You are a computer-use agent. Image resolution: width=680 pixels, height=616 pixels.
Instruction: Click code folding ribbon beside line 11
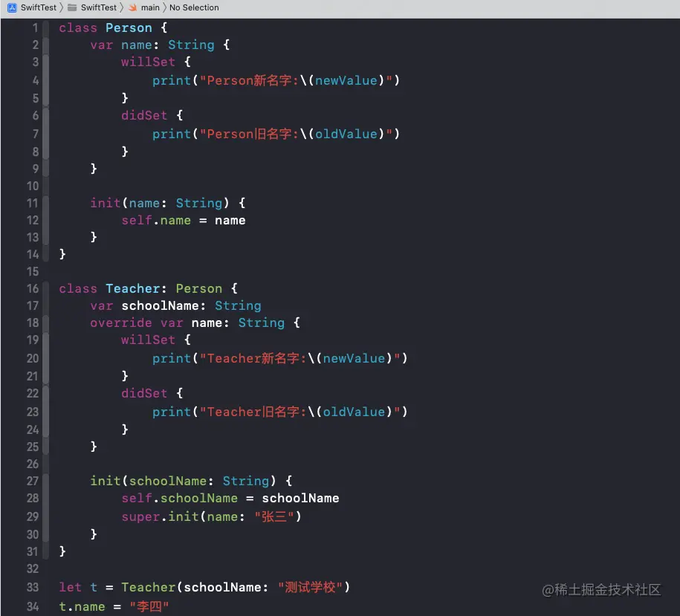point(46,204)
